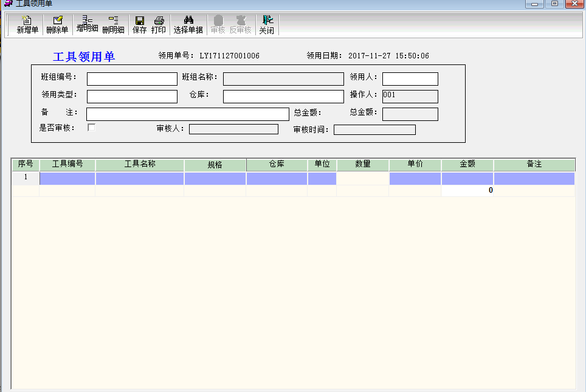Click the greyed 审核 toolbar icon
The height and width of the screenshot is (392, 586).
click(218, 25)
